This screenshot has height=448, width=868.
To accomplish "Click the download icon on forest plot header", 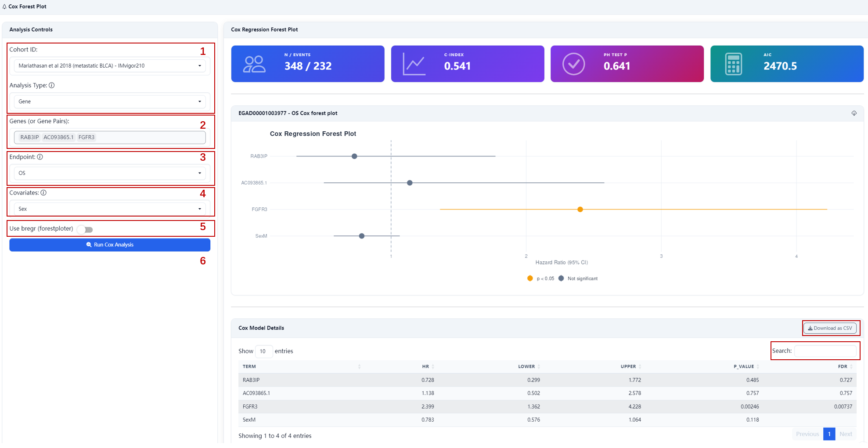I will click(854, 113).
